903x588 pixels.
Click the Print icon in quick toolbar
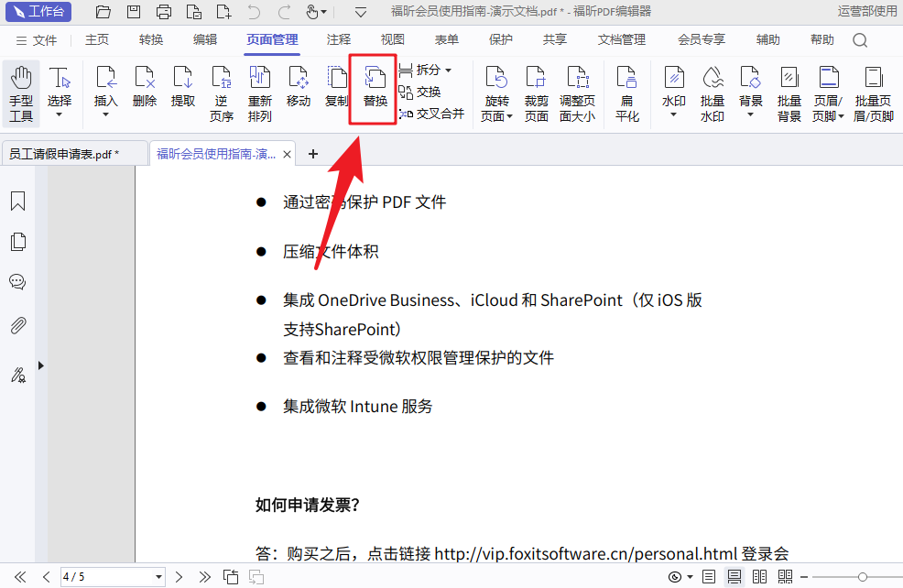[163, 12]
